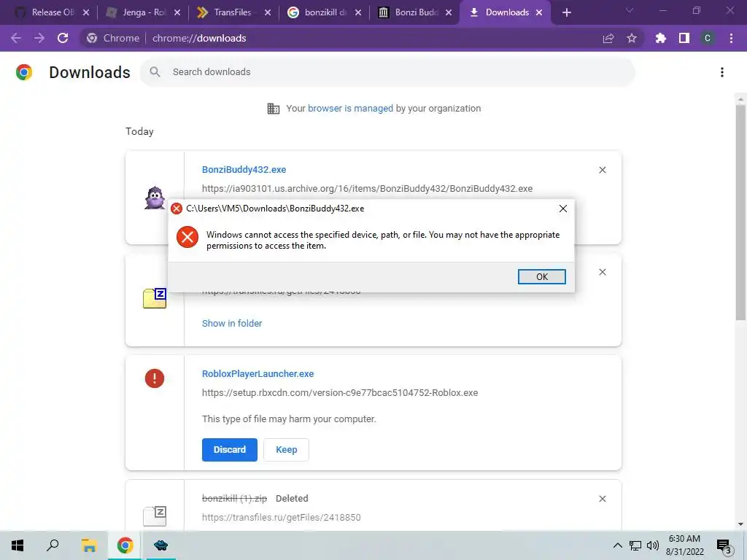Switch to the Release OBS tab
Image resolution: width=747 pixels, height=560 pixels.
[x=52, y=12]
